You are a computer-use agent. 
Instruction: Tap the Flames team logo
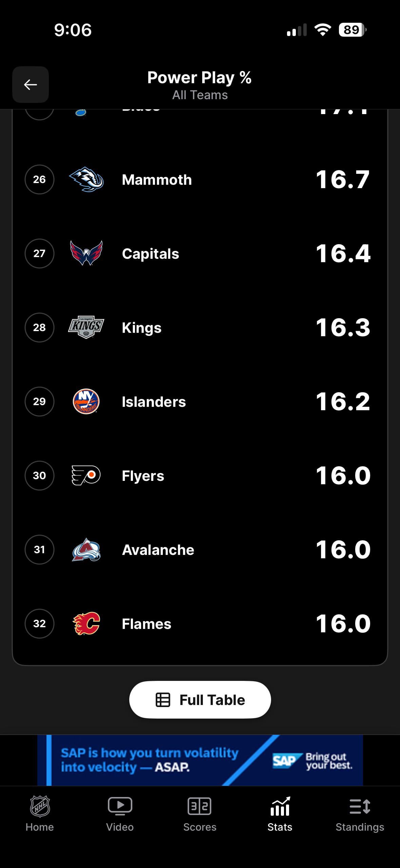[x=86, y=623]
